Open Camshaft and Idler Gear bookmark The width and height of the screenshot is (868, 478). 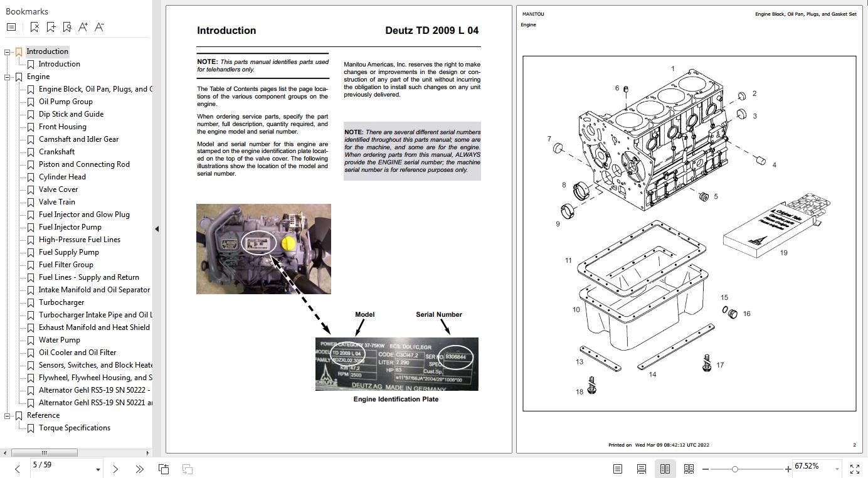tap(78, 139)
